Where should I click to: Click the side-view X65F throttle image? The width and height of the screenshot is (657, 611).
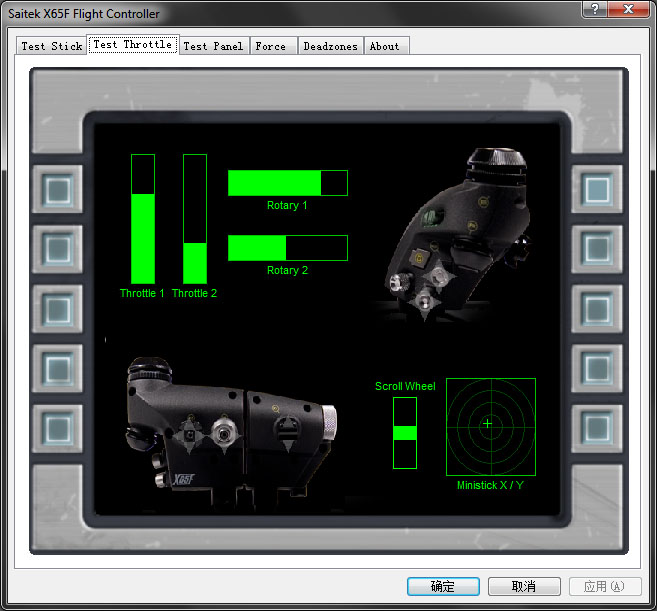[230, 432]
